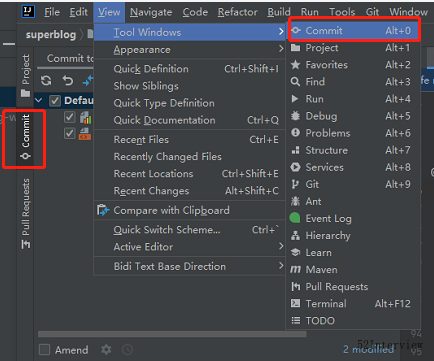Image resolution: width=434 pixels, height=361 pixels.
Task: Toggle the Amend checkbox
Action: 44,350
